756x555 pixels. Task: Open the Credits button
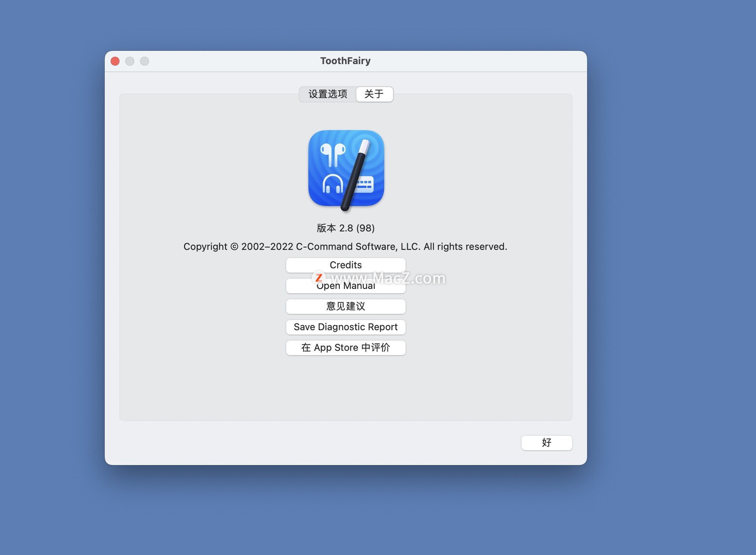point(346,265)
